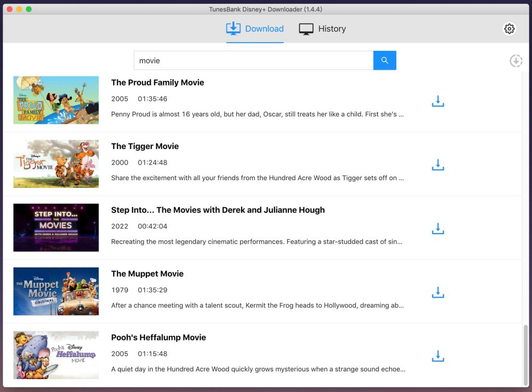Switch to the History tab
This screenshot has width=532, height=392.
tap(322, 29)
